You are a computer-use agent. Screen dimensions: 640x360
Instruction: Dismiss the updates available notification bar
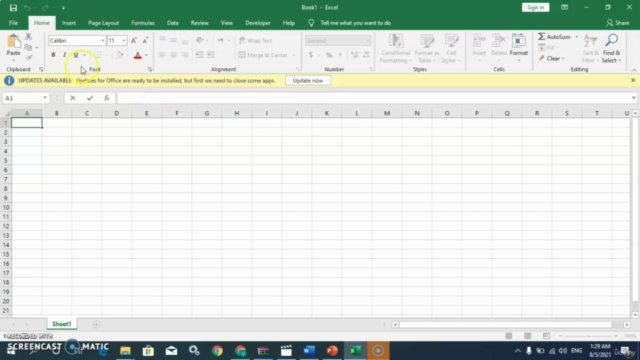coord(633,80)
